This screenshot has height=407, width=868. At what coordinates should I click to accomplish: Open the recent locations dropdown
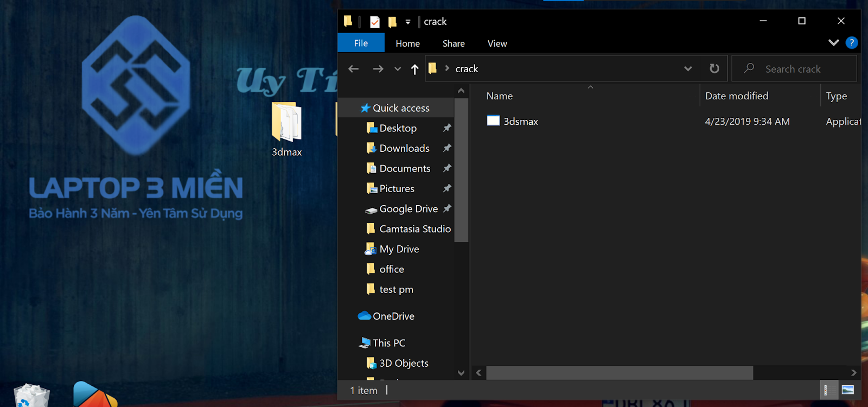point(398,69)
